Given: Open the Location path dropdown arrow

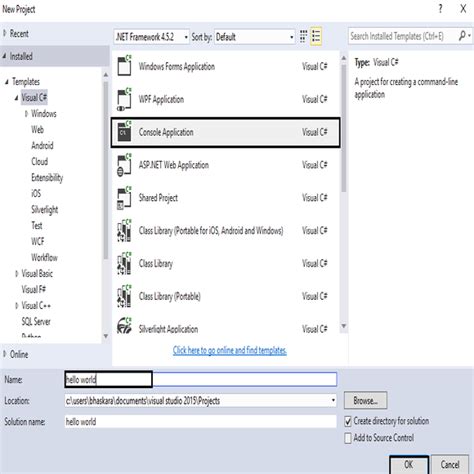Looking at the screenshot, I should coord(333,400).
